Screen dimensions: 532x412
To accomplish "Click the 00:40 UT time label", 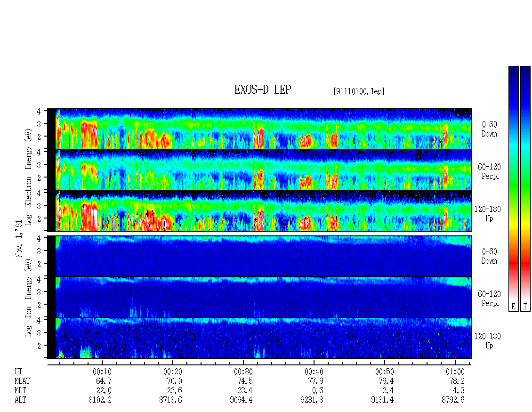I will click(x=314, y=372).
